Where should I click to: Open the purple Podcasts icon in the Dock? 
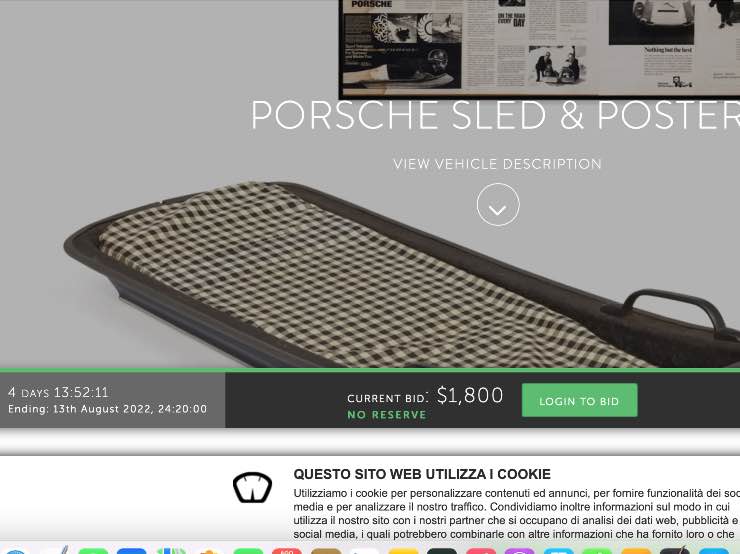[x=519, y=550]
